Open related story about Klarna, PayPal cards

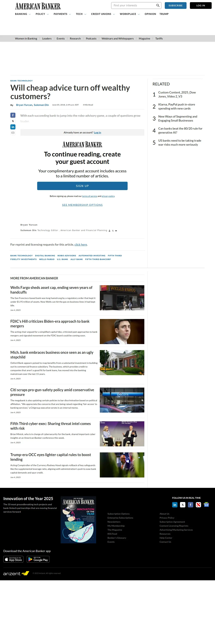[x=176, y=106]
